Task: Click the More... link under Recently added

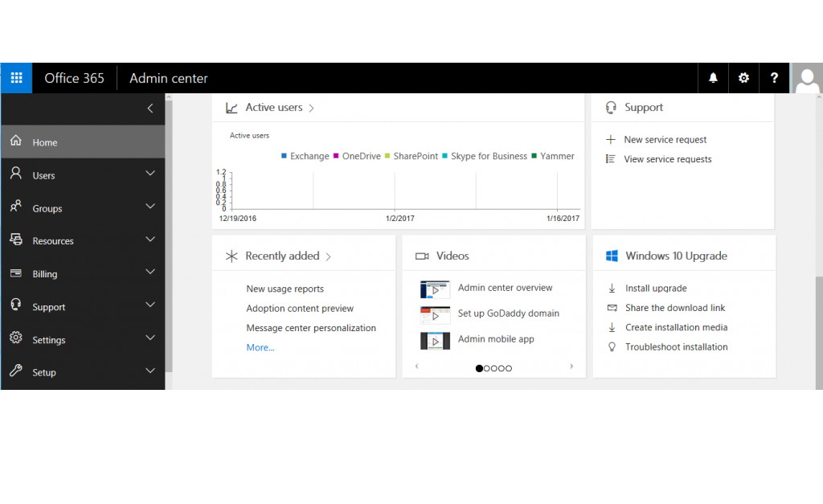Action: point(260,347)
